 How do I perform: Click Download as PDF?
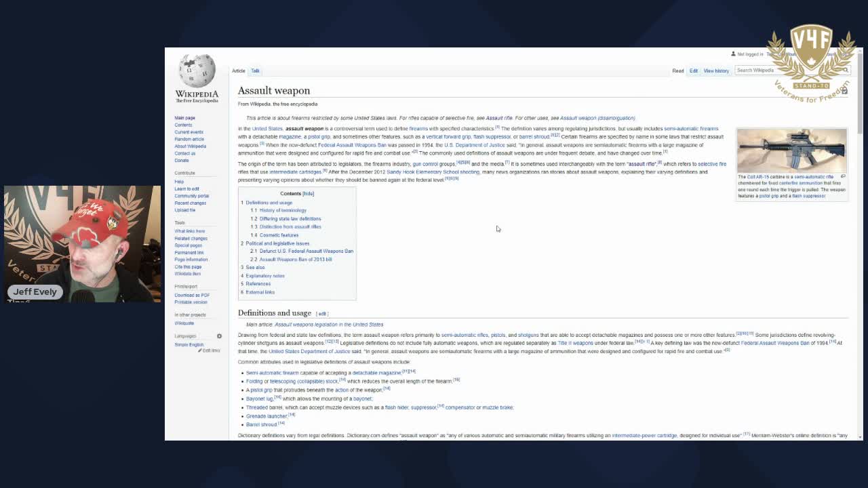[192, 296]
